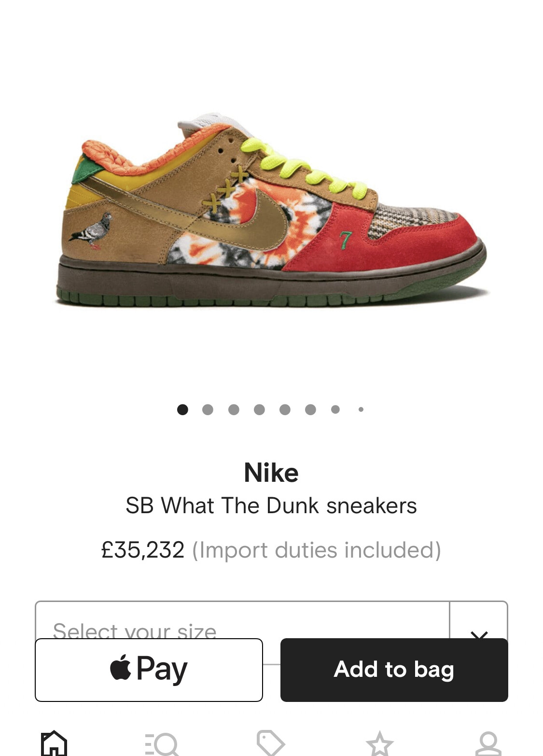Image resolution: width=543 pixels, height=756 pixels.
Task: Tap SB What The Dunk sneakers title
Action: [x=271, y=506]
